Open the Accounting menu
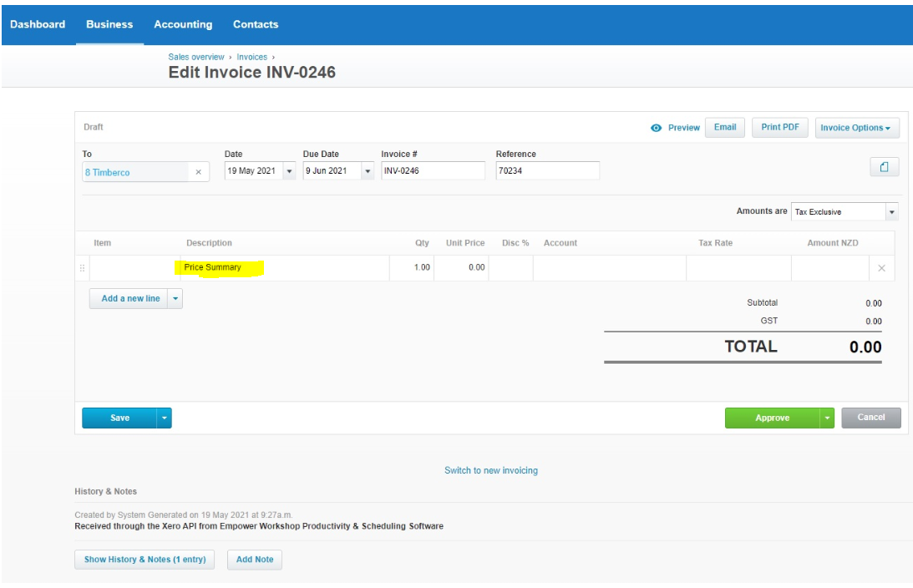This screenshot has width=913, height=588. point(183,24)
